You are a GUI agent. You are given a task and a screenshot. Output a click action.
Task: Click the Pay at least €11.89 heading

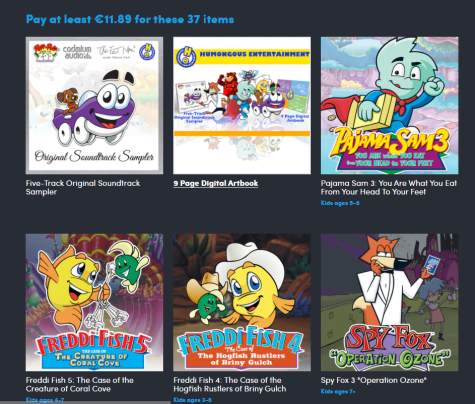[x=130, y=19]
